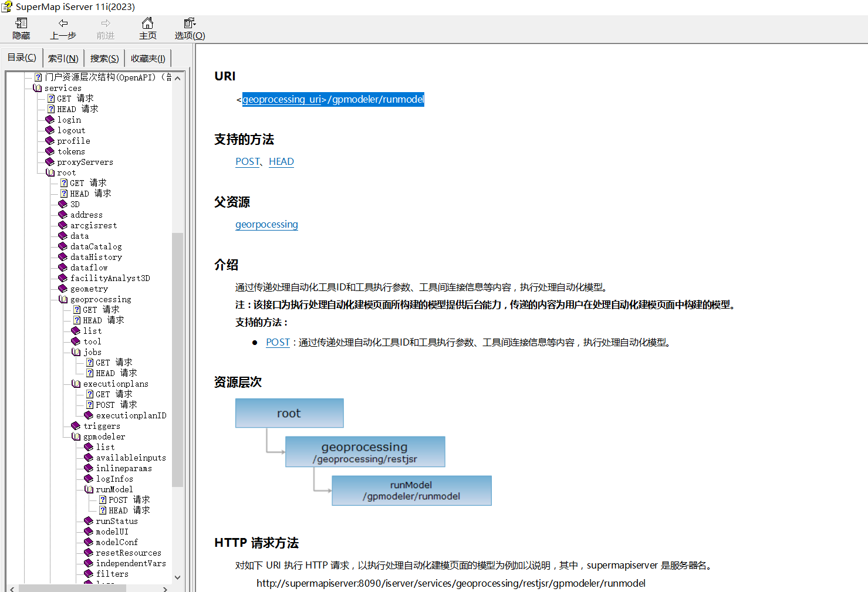Screen dimensions: 868x592
Task: Click the tree vertical scrollbar up arrow
Action: tap(177, 78)
